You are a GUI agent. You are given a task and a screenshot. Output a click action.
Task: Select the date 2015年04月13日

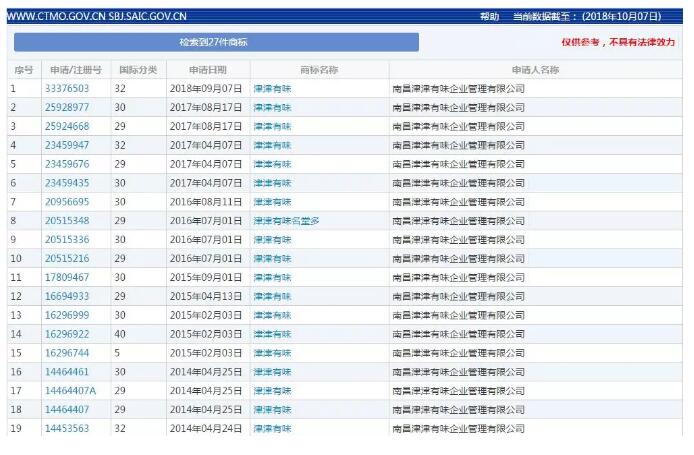click(x=206, y=296)
